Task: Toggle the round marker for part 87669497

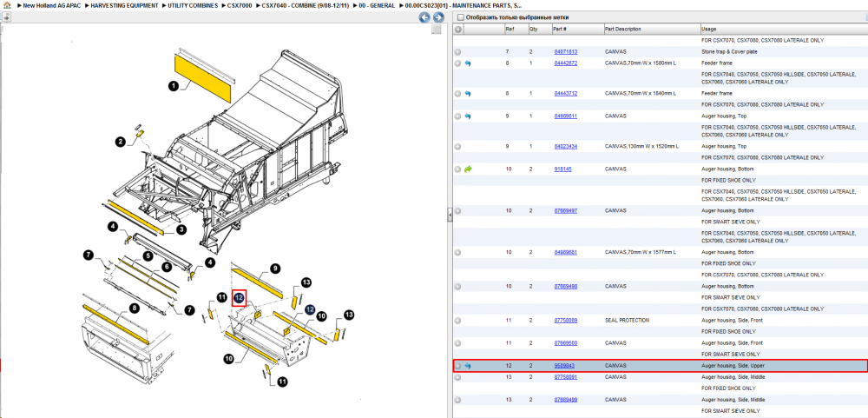Action: [457, 211]
